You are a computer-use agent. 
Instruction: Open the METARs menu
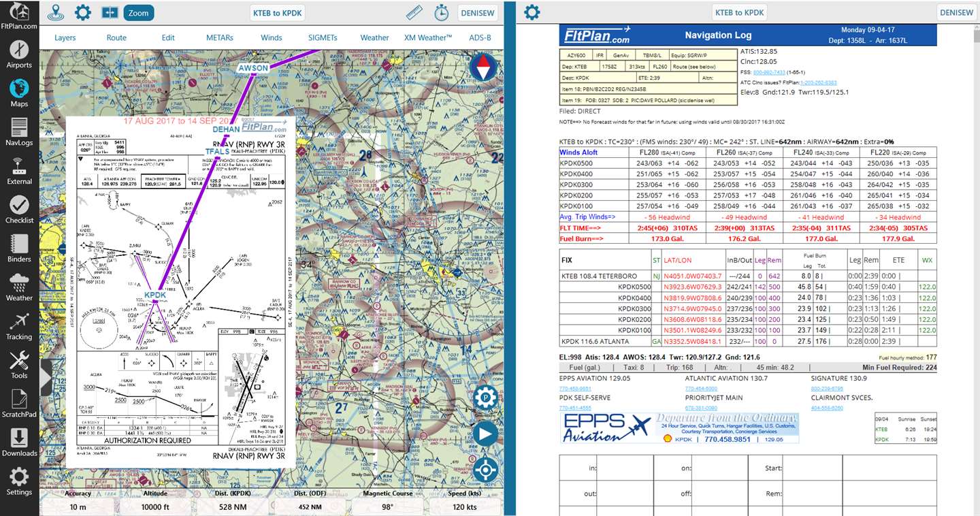[x=220, y=37]
